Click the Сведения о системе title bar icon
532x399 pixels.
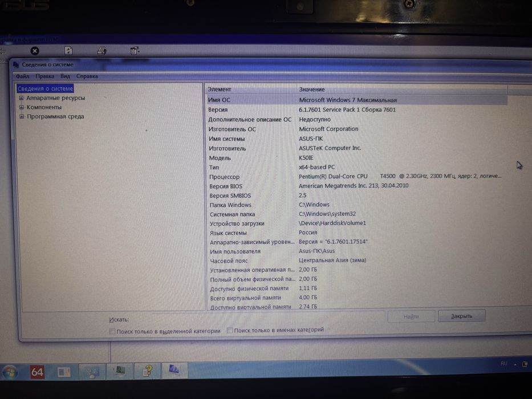tap(16, 64)
